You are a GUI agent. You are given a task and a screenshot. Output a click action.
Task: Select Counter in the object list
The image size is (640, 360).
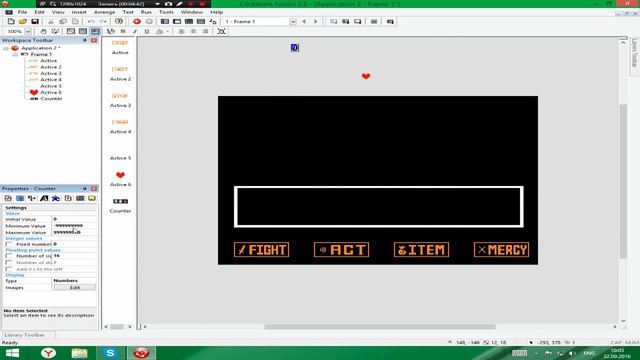[x=120, y=205]
